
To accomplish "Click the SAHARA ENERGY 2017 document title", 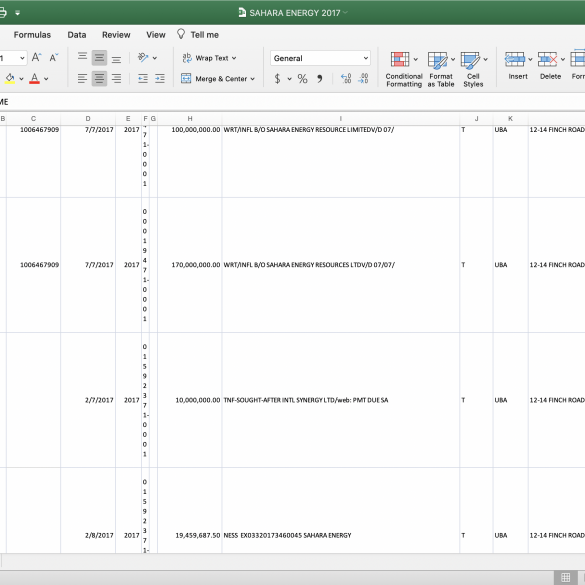I will pyautogui.click(x=295, y=13).
